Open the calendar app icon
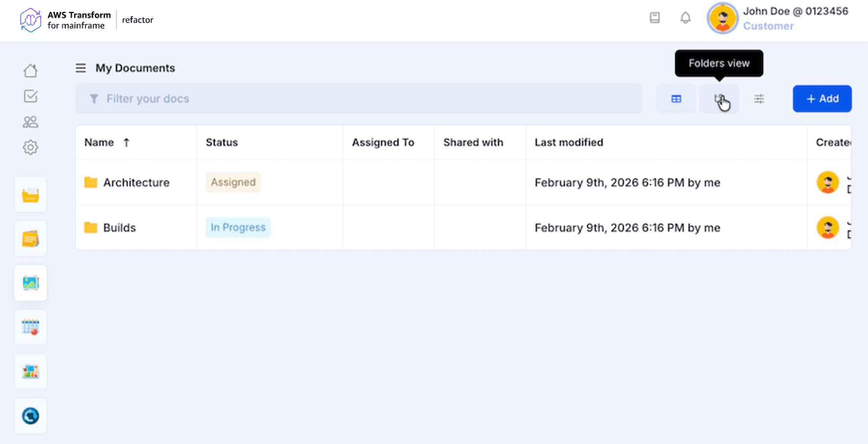 [31, 328]
